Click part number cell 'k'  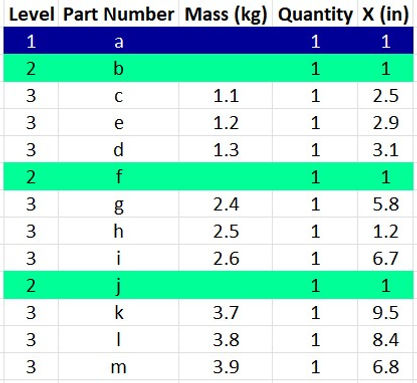click(x=118, y=312)
